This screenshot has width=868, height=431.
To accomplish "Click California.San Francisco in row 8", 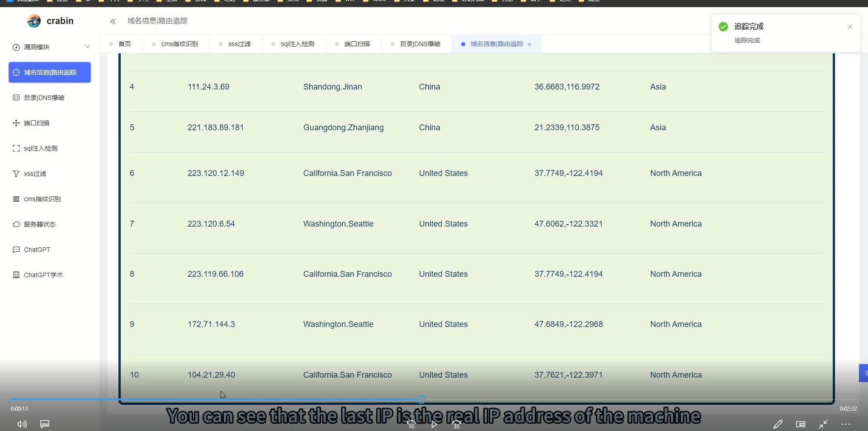I will (x=348, y=274).
